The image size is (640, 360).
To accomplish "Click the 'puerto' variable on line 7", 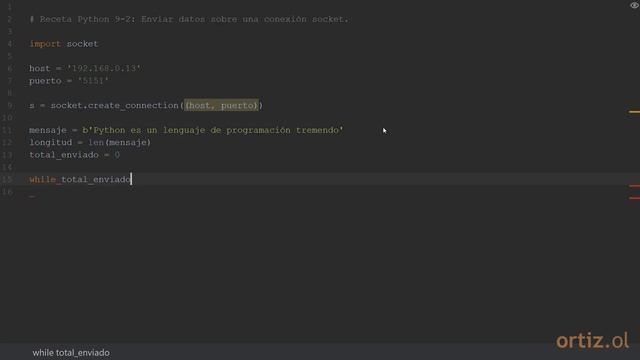I will [45, 81].
